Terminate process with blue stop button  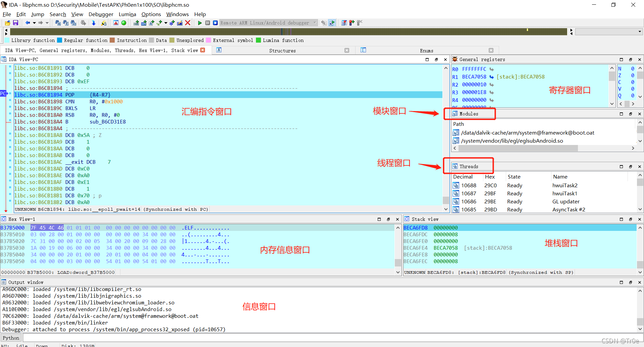click(x=215, y=23)
